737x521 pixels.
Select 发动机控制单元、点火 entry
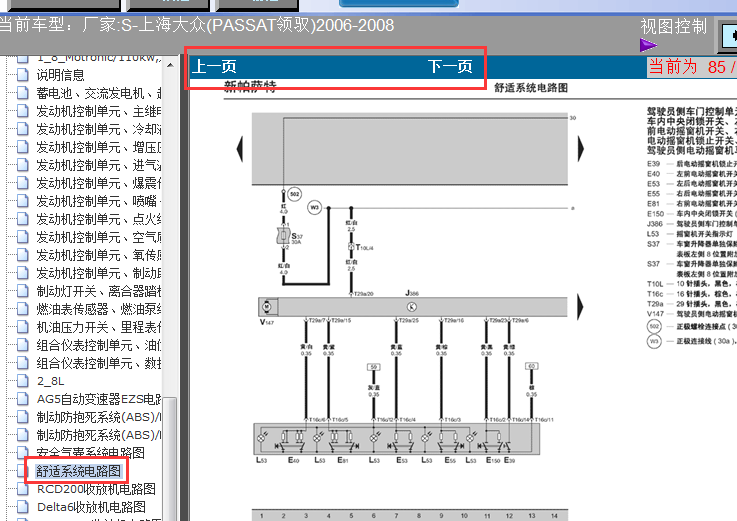(x=99, y=219)
